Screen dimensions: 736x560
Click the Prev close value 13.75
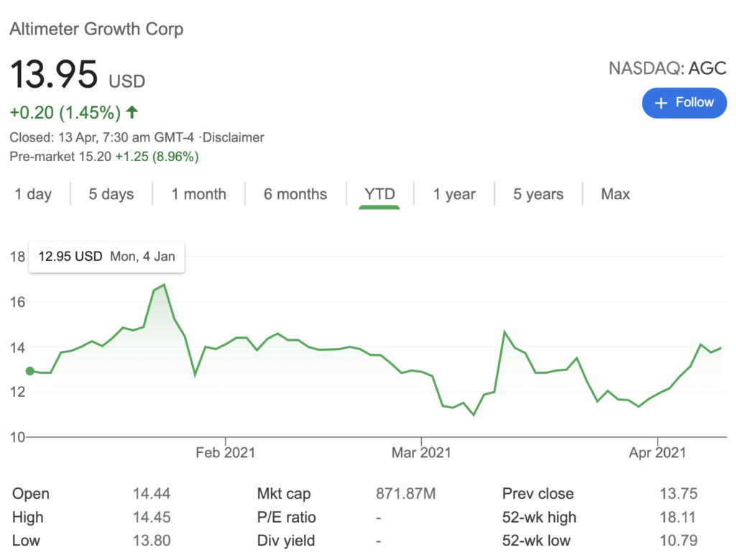[678, 493]
